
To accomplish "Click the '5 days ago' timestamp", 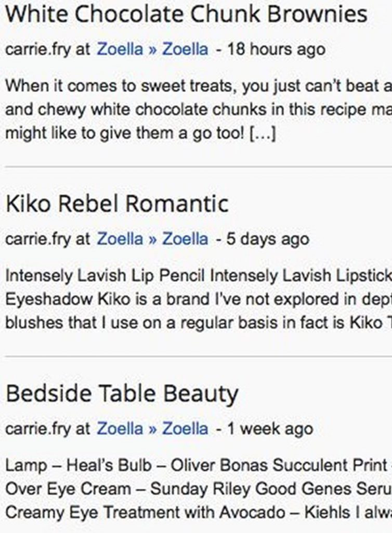I will point(268,239).
